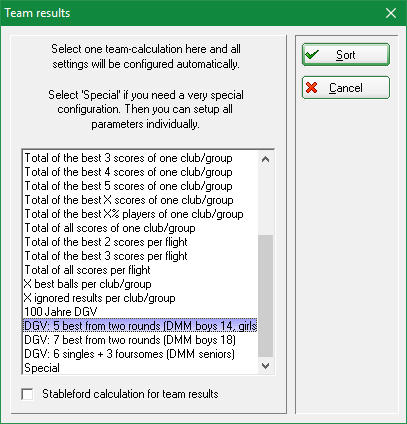Choose Total of the best 5 scores of one club/group

140,186
